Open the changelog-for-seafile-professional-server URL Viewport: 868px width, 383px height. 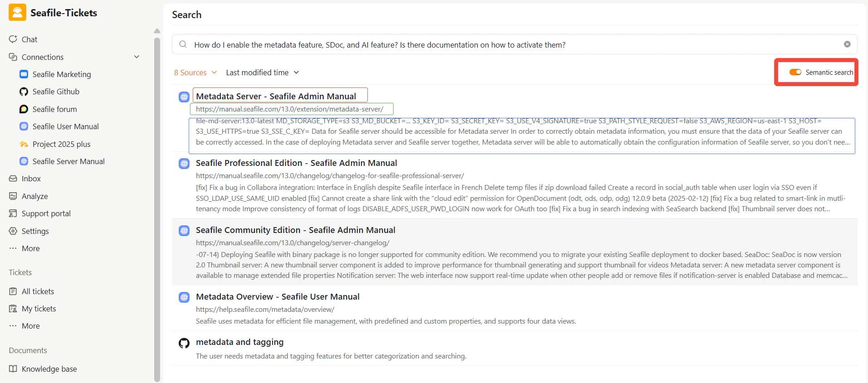pos(330,176)
